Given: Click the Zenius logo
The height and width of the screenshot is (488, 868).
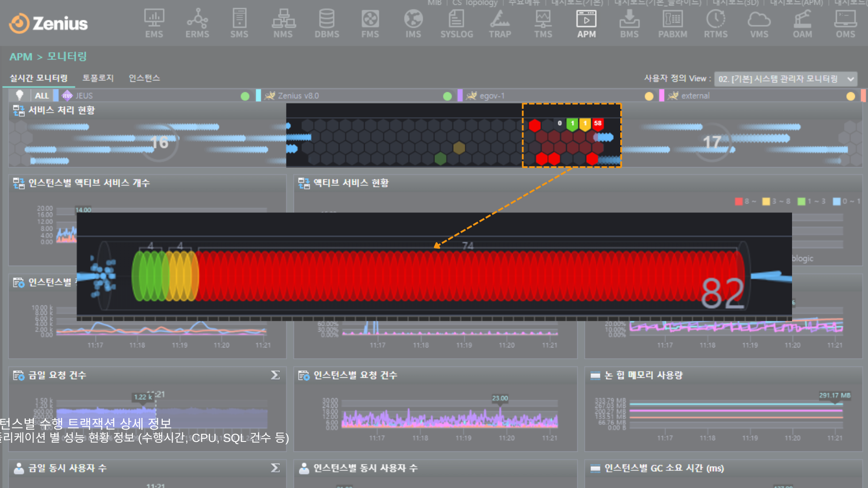Looking at the screenshot, I should coord(48,23).
